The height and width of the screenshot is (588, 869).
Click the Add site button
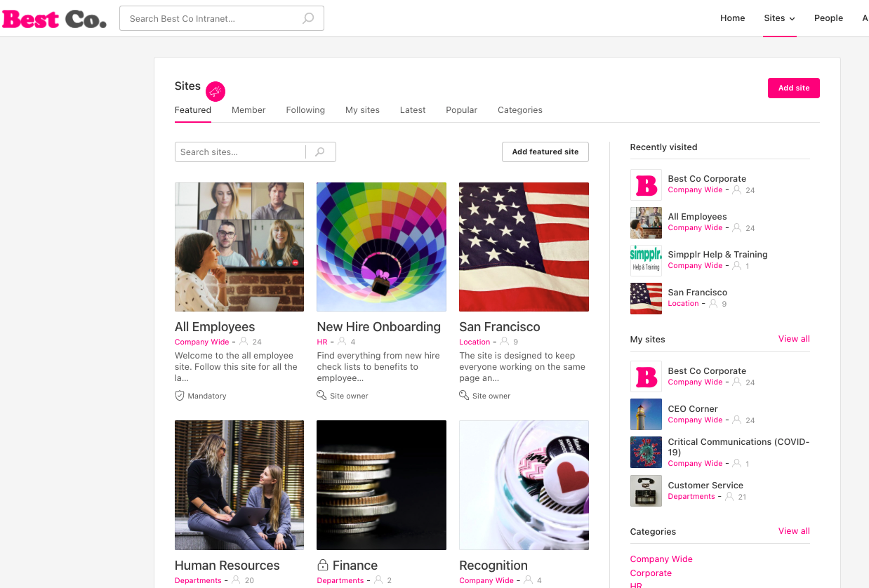pos(793,88)
